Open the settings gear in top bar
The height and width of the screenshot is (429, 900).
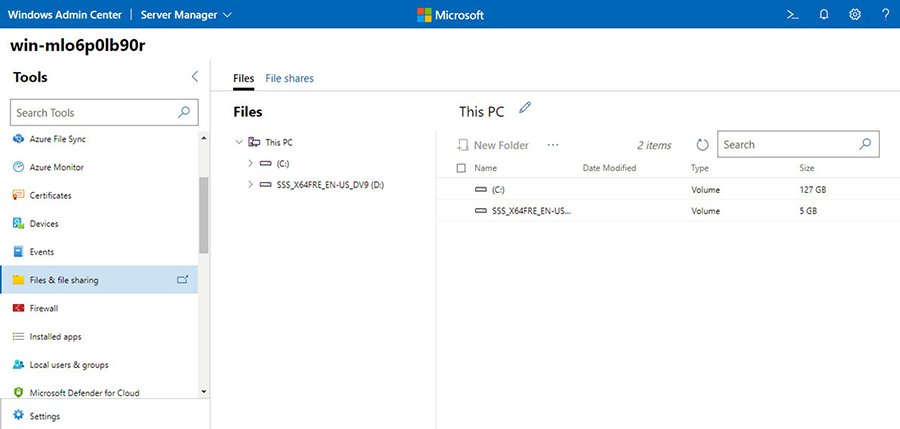855,15
